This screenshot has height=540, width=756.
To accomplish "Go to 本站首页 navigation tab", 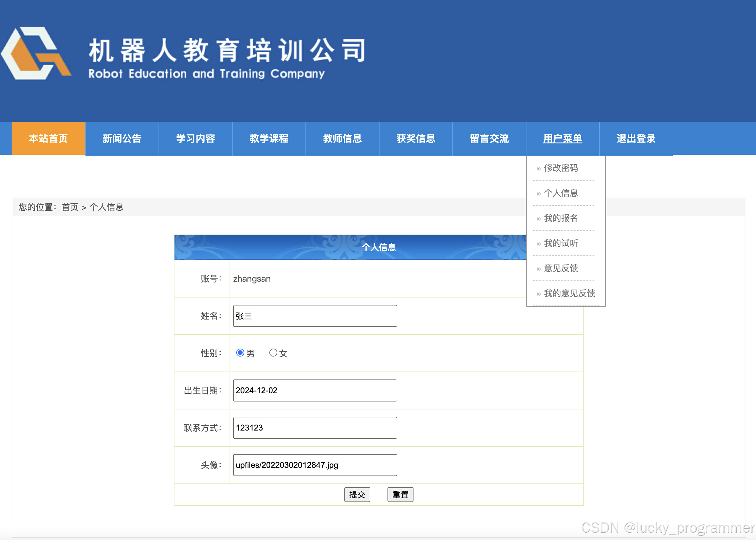I will pos(48,138).
